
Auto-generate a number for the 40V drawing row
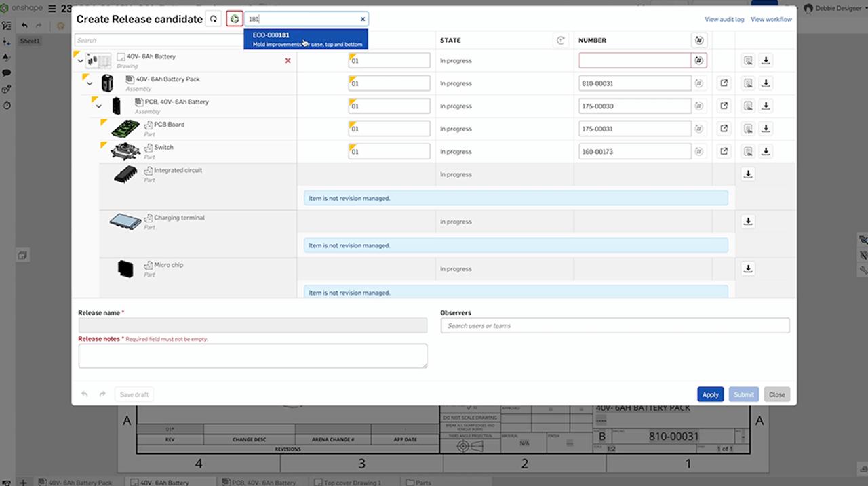(x=698, y=60)
